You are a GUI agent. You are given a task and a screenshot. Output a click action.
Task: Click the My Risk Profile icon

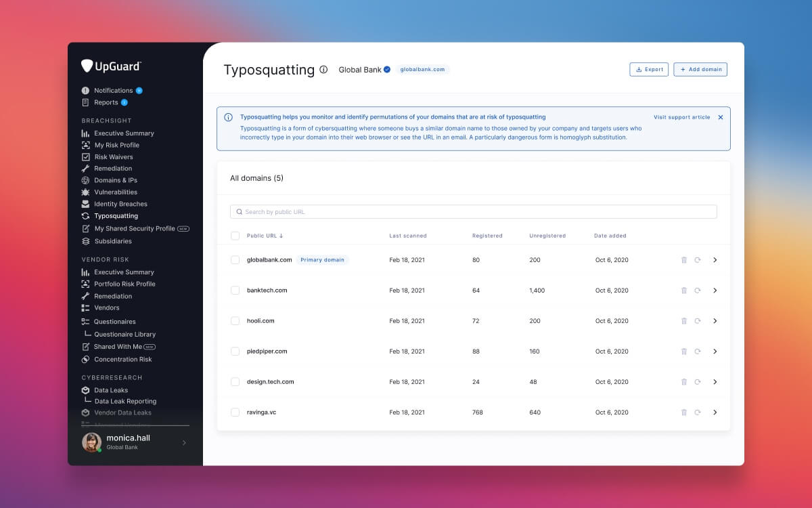(85, 145)
